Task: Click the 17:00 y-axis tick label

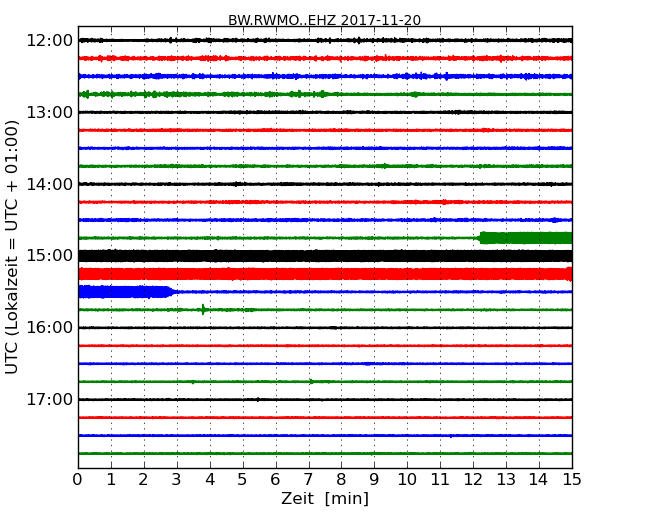Action: click(49, 399)
